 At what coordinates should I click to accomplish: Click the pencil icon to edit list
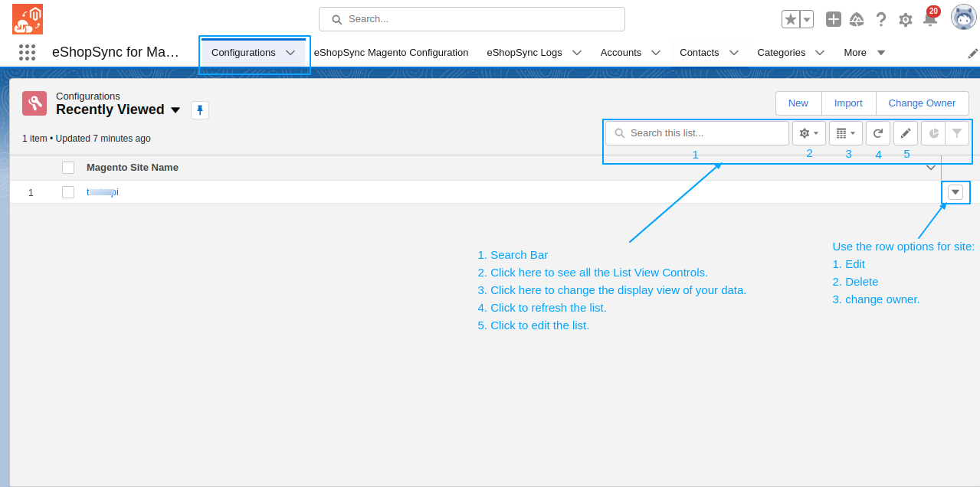(x=905, y=133)
